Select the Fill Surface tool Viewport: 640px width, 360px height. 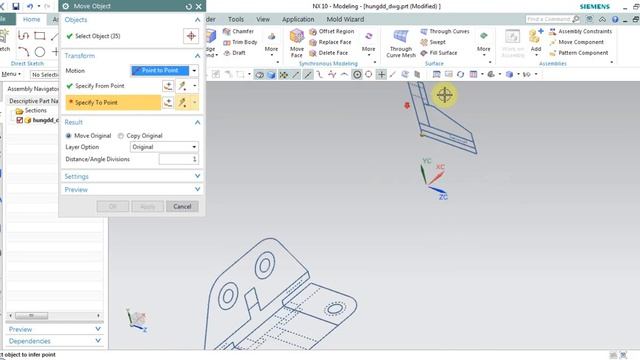439,53
